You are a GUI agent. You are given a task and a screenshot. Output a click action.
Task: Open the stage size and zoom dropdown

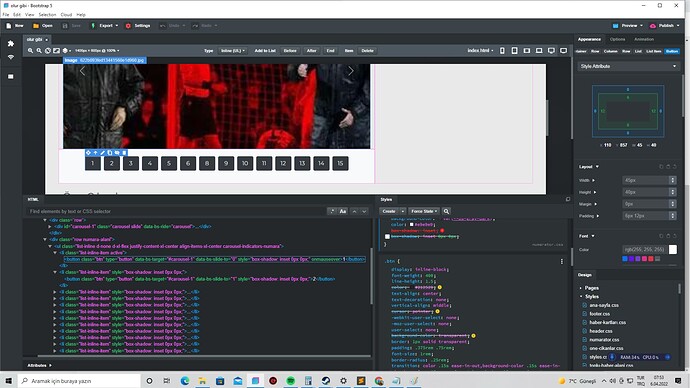pyautogui.click(x=97, y=51)
